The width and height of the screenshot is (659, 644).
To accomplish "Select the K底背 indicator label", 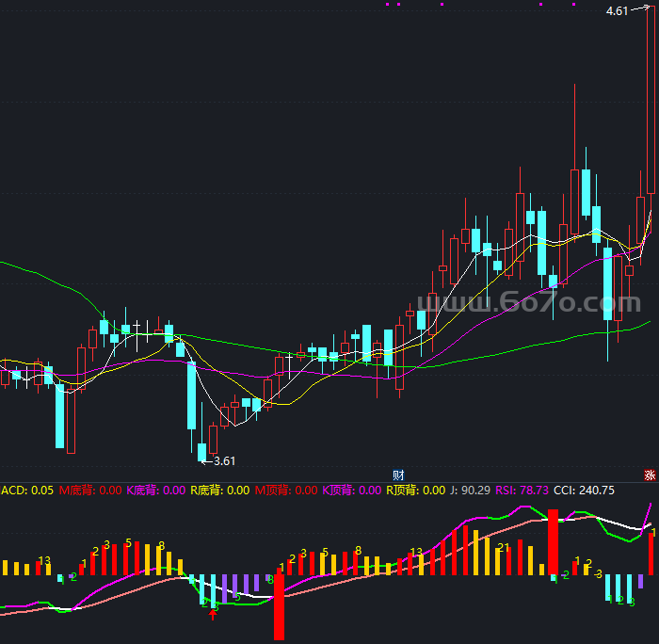I will (x=156, y=490).
